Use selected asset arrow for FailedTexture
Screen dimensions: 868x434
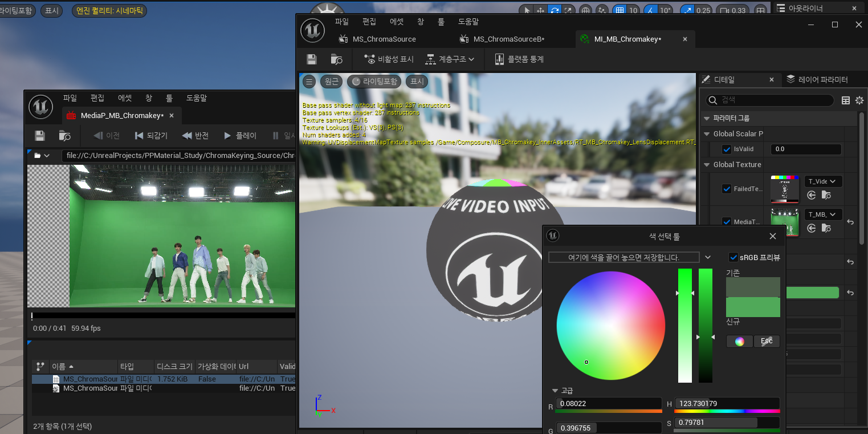click(x=812, y=196)
